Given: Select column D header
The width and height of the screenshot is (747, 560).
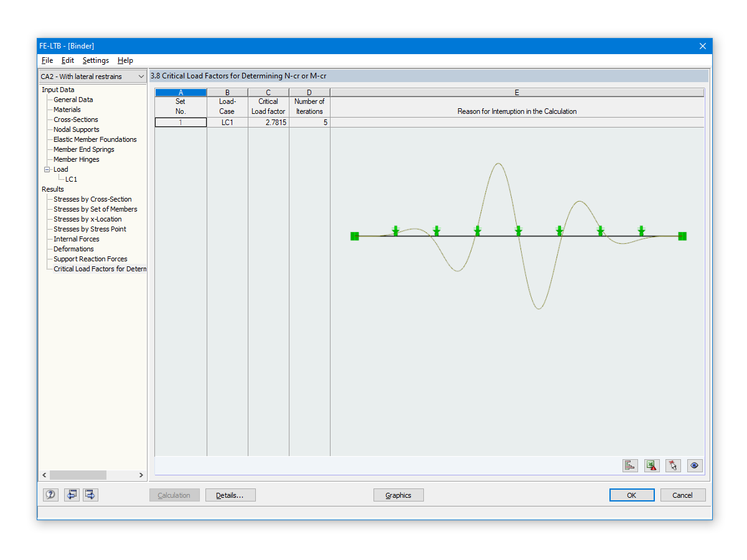Looking at the screenshot, I should coord(309,93).
